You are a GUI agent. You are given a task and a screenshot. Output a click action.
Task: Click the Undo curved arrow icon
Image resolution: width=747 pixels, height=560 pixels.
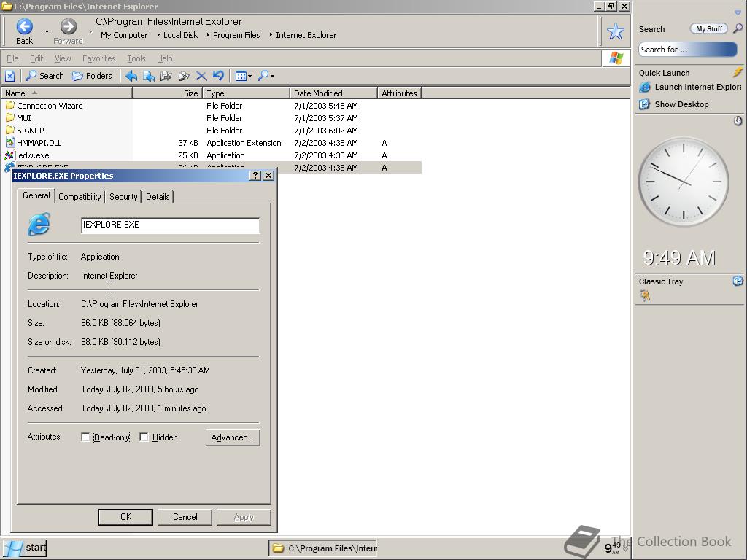pyautogui.click(x=218, y=76)
